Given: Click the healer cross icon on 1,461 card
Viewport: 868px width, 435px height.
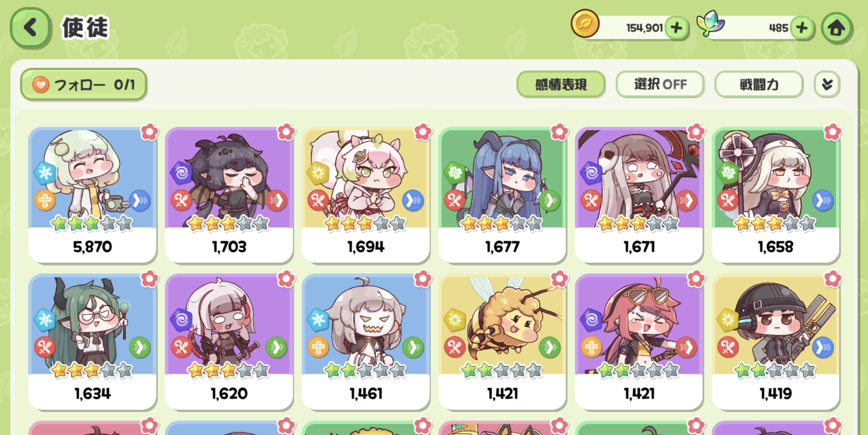Looking at the screenshot, I should click(x=318, y=347).
